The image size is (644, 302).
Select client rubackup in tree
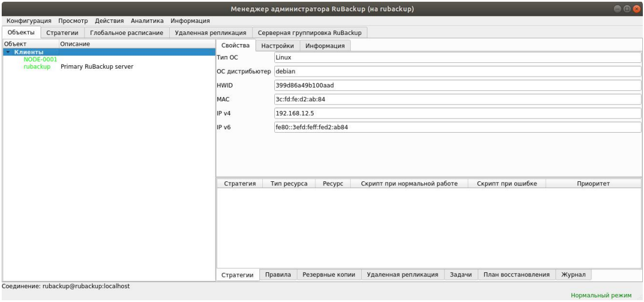tap(37, 66)
